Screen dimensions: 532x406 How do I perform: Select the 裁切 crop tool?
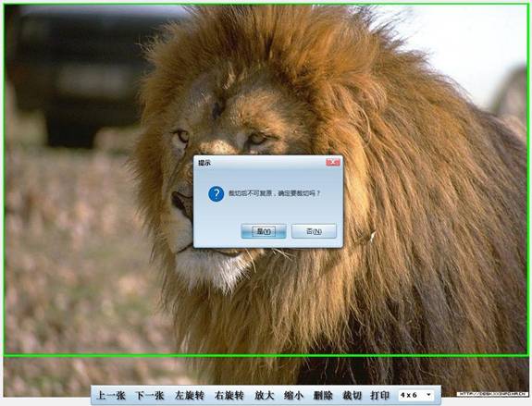(x=352, y=396)
